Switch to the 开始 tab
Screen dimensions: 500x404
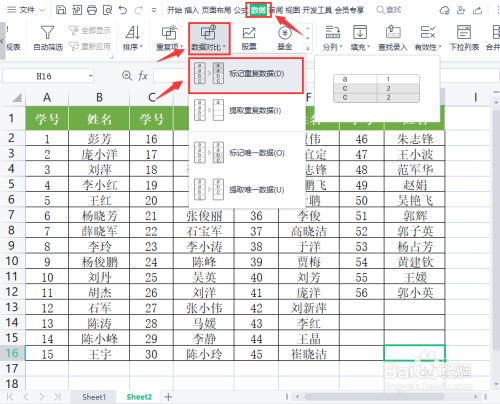click(174, 10)
